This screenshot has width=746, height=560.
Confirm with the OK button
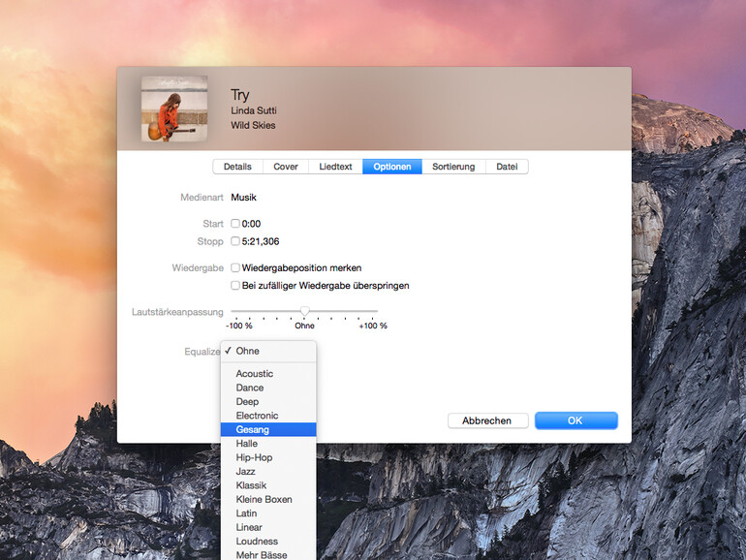(576, 420)
